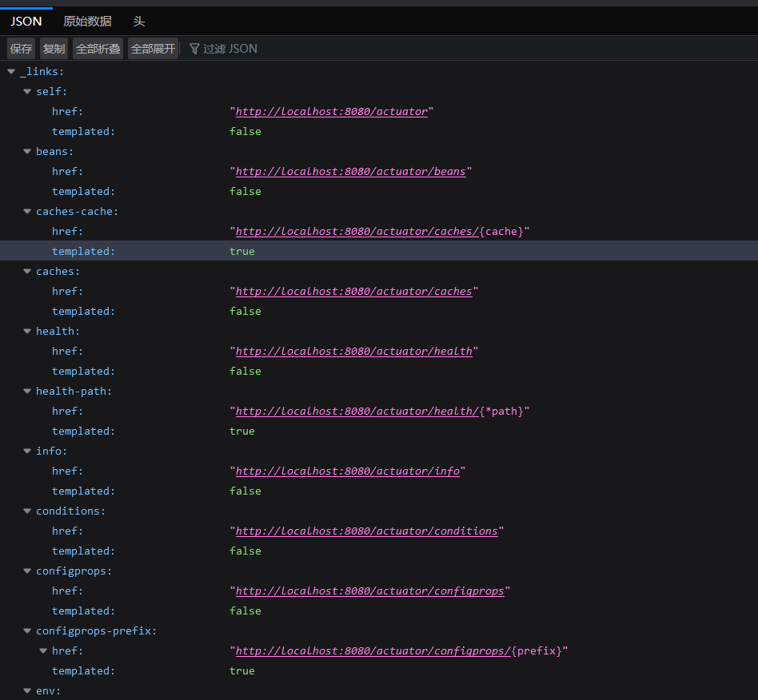This screenshot has width=758, height=700.
Task: Click the templated key under configprops
Action: pos(83,611)
